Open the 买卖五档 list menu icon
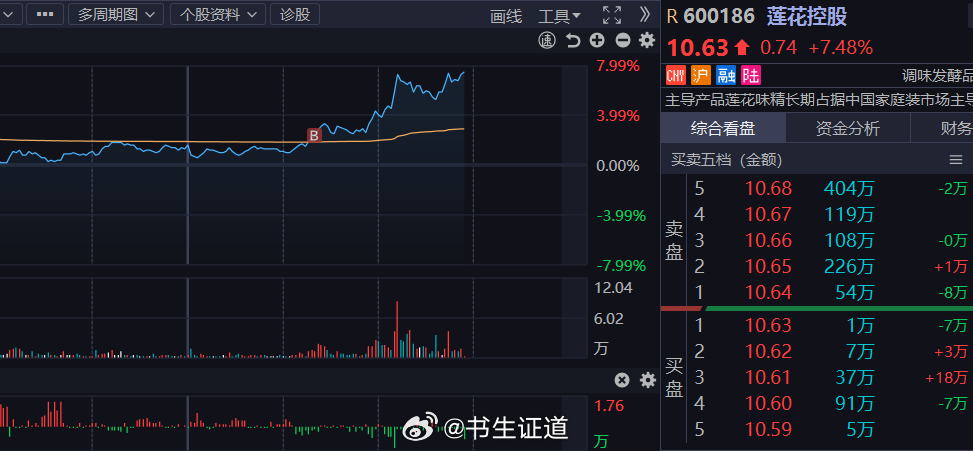 956,160
